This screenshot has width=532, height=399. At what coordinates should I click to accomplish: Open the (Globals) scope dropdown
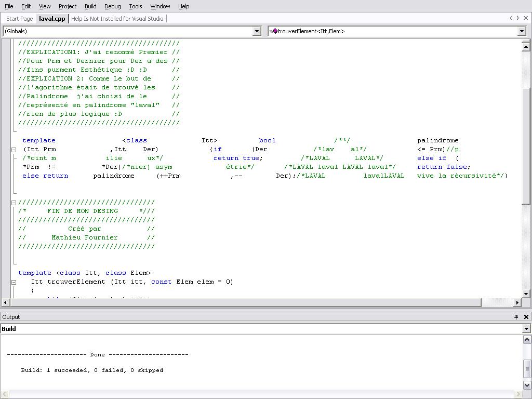click(257, 31)
